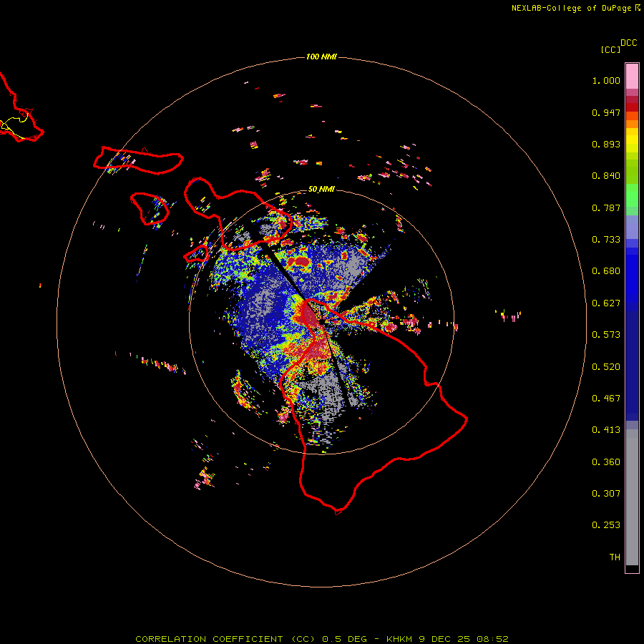Screen dimensions: 644x644
Task: Click the 0.840 color scale value
Action: coord(606,176)
